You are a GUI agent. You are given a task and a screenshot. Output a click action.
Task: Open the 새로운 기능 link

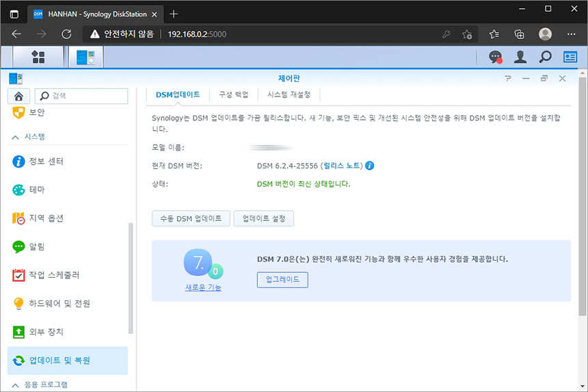coord(203,288)
